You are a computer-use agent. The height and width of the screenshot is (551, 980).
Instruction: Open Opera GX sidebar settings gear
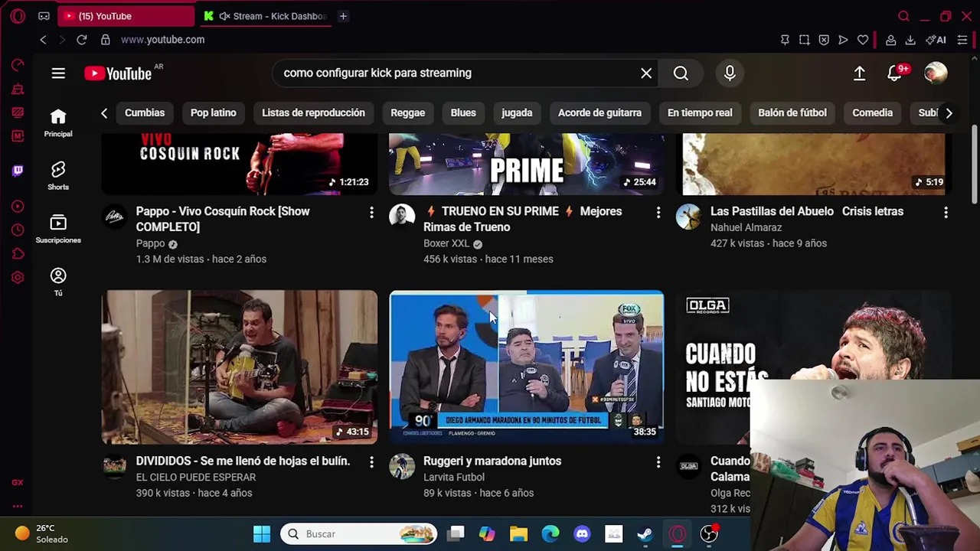pyautogui.click(x=18, y=277)
